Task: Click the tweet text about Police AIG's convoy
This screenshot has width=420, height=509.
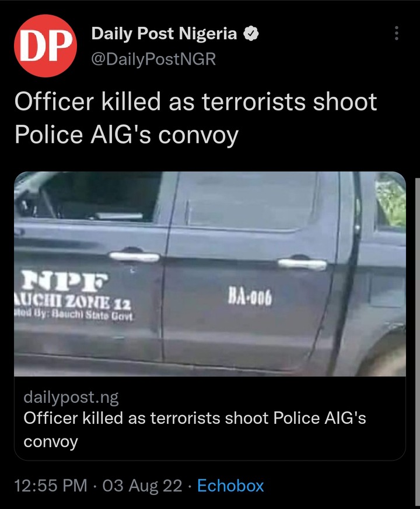Action: point(196,118)
